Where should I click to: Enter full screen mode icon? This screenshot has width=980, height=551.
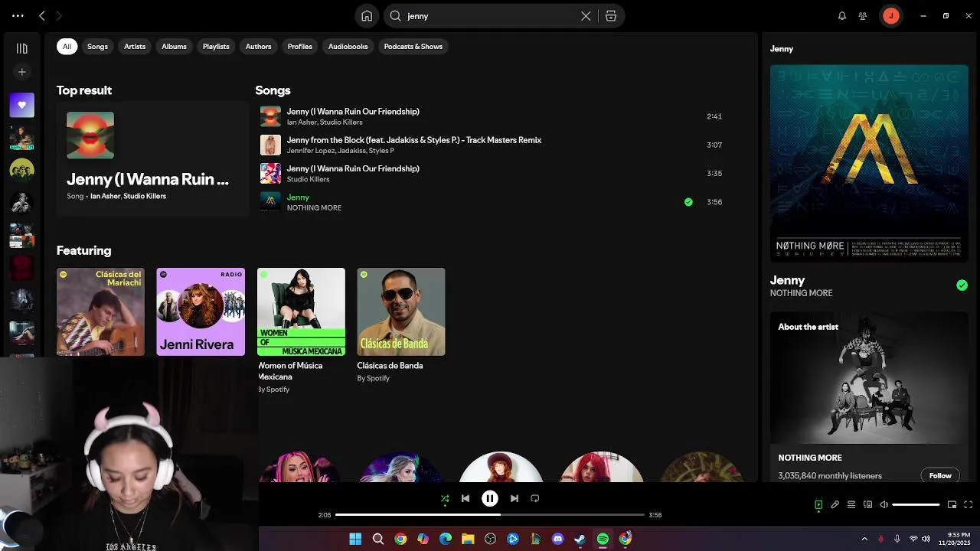(969, 505)
